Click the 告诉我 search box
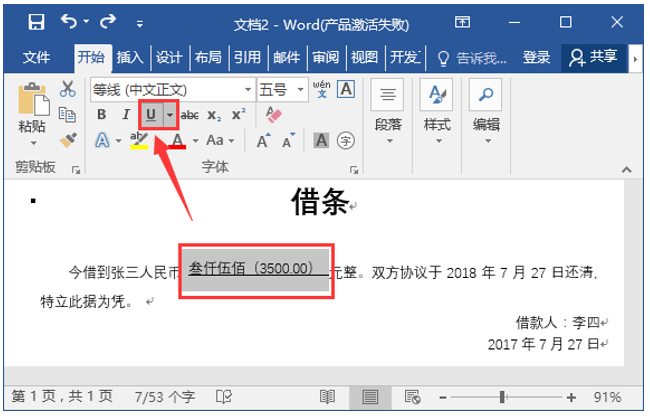Viewport: 650px width, 416px height. tap(473, 58)
